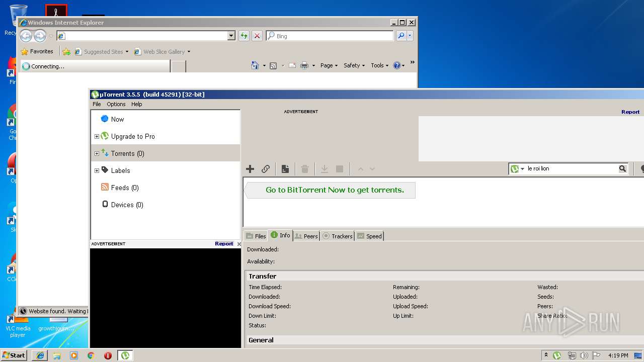Click Report link above top advertisement
This screenshot has width=644, height=362.
click(630, 112)
